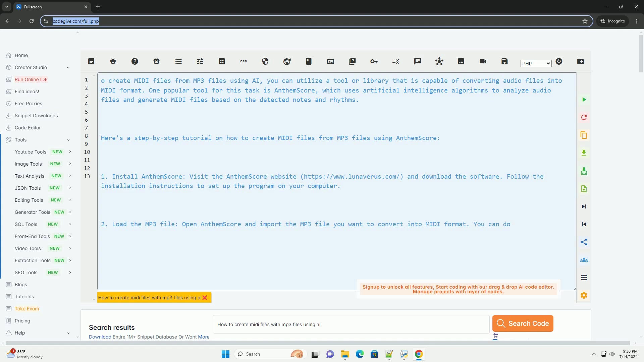Click the new folder plus icon
The width and height of the screenshot is (644, 362).
(x=581, y=61)
